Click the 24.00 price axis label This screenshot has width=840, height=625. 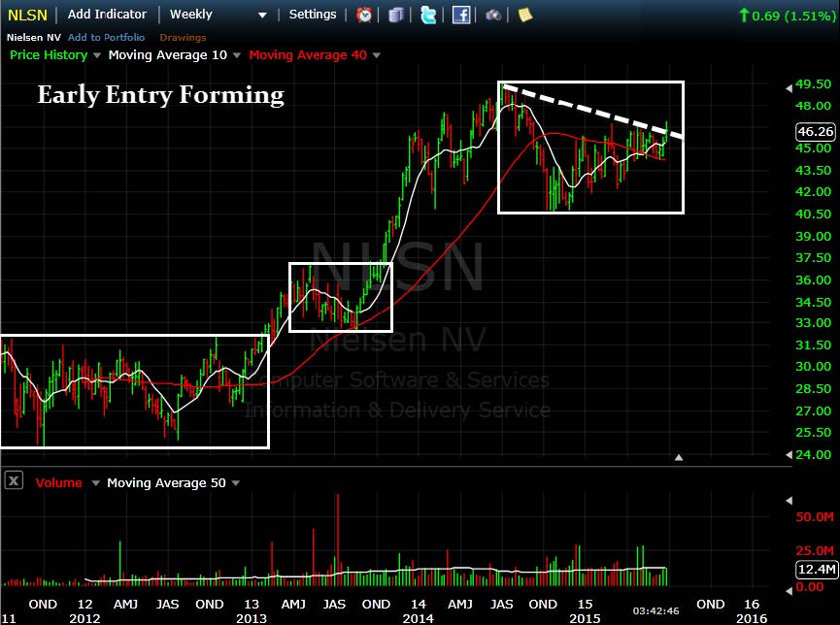click(x=813, y=455)
